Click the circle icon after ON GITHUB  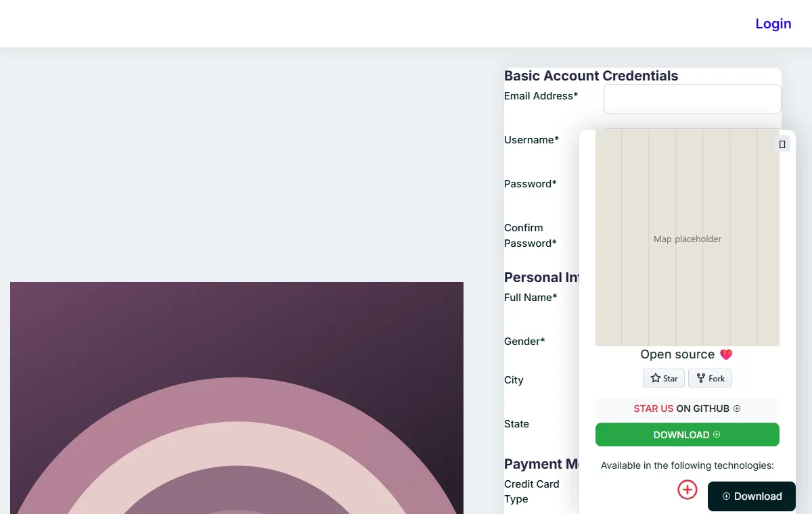point(737,408)
